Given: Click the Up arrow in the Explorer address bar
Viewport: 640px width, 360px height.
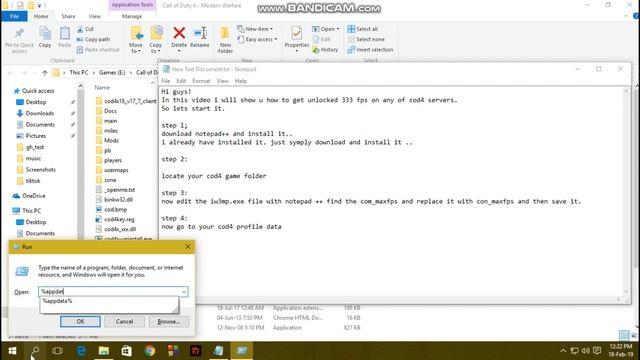Looking at the screenshot, I should (x=44, y=73).
